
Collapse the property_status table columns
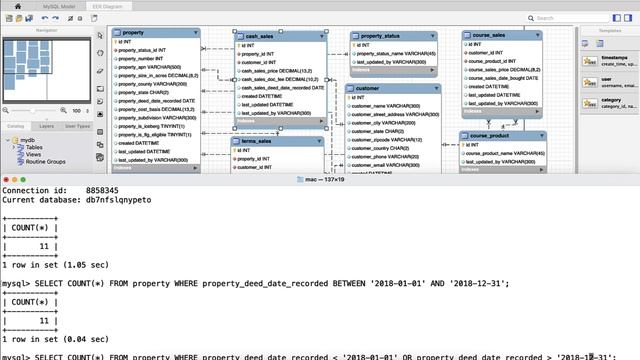(433, 36)
